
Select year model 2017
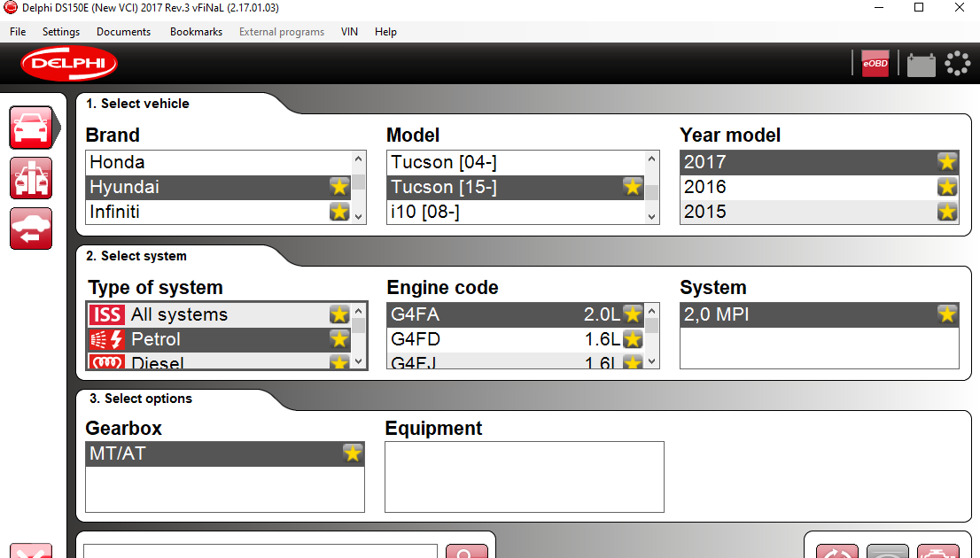(x=820, y=162)
